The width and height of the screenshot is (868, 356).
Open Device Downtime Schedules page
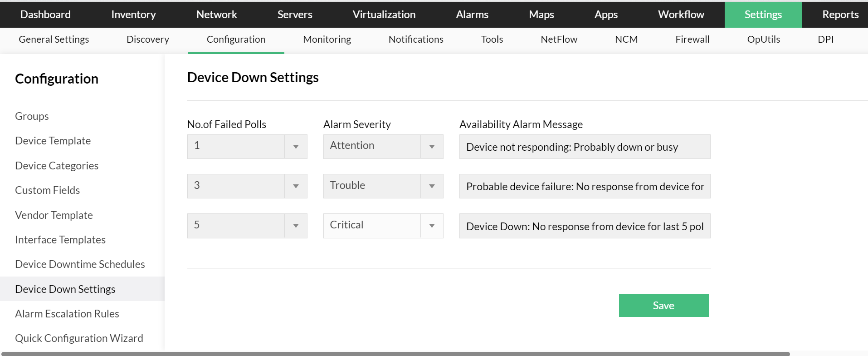point(80,264)
